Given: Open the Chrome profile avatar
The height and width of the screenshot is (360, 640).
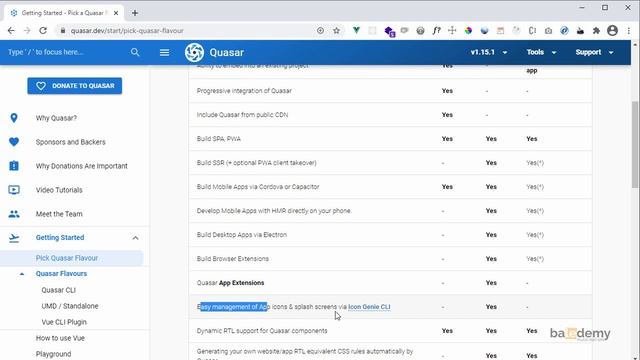Looking at the screenshot, I should (x=612, y=31).
